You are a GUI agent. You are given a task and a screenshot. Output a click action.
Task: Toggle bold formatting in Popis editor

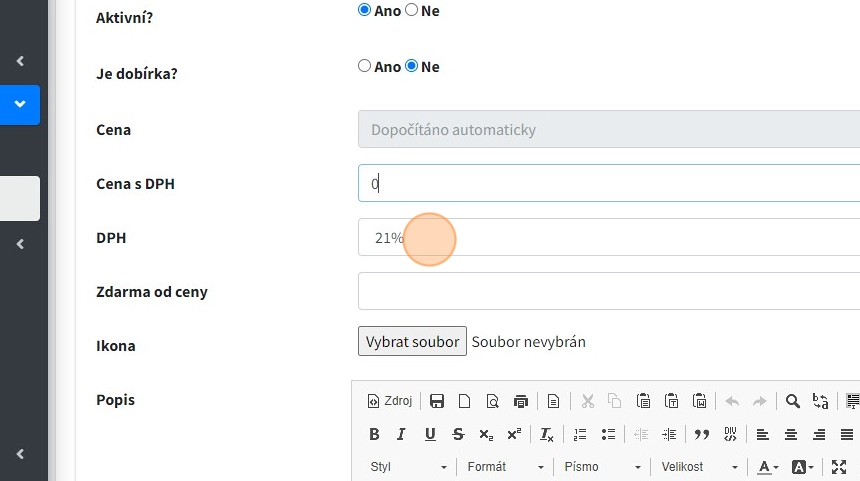[x=374, y=434]
